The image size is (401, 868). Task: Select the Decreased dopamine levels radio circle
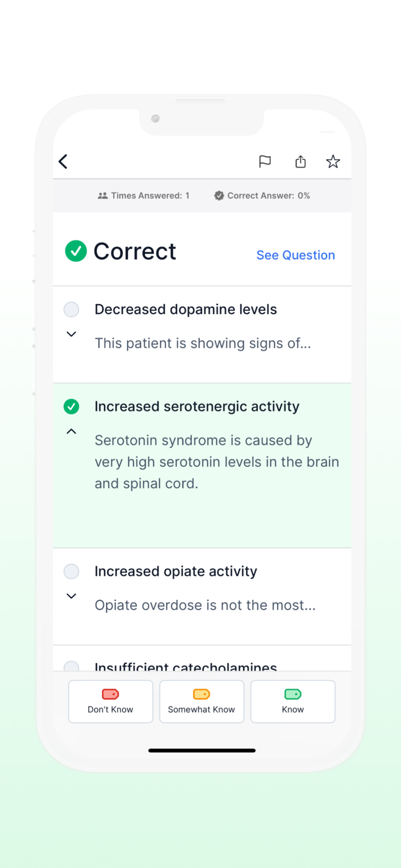pos(71,309)
